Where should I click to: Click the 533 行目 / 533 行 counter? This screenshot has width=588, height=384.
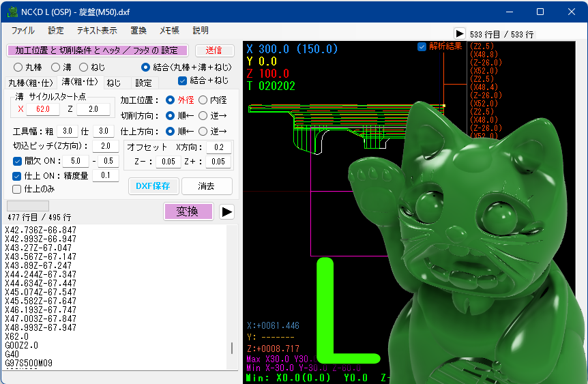pyautogui.click(x=502, y=35)
